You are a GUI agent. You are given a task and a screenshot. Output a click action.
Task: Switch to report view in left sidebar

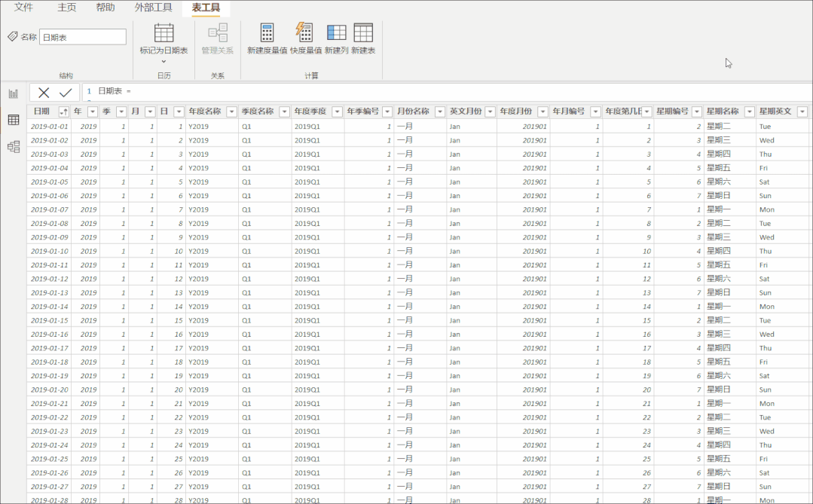(14, 93)
